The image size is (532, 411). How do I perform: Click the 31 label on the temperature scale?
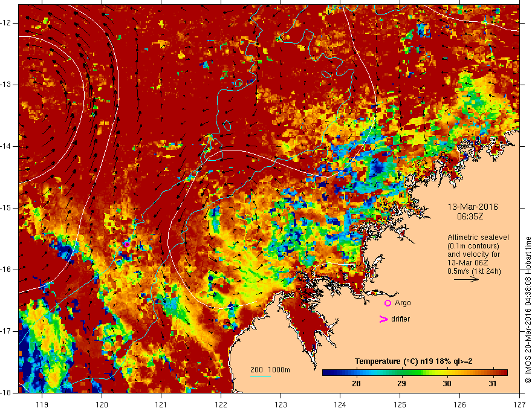(493, 384)
